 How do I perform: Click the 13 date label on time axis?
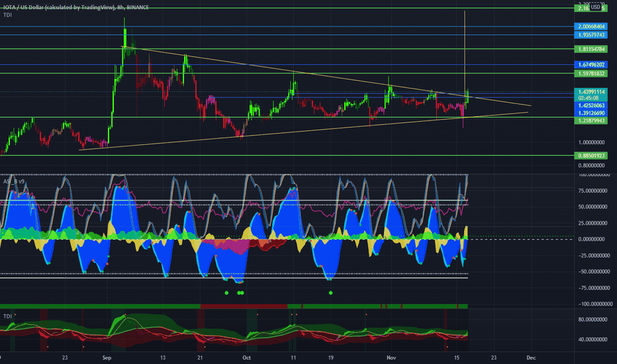pyautogui.click(x=162, y=357)
